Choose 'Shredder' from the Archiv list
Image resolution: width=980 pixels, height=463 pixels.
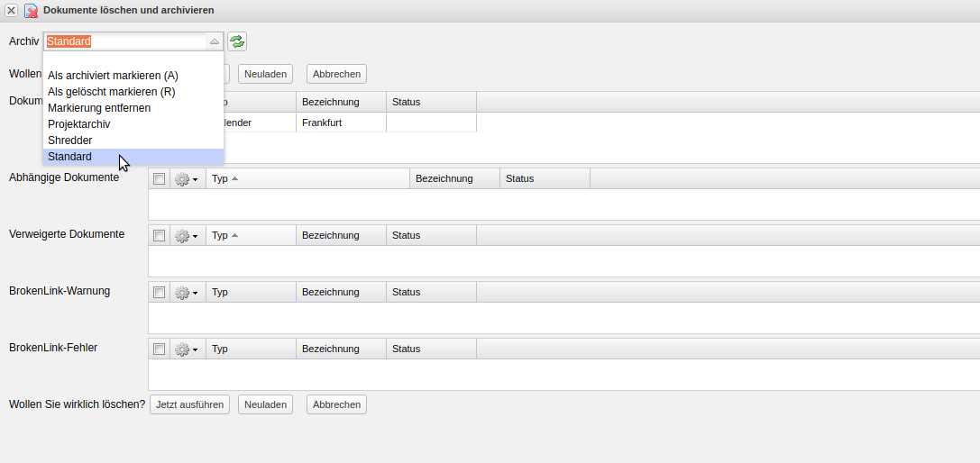70,141
